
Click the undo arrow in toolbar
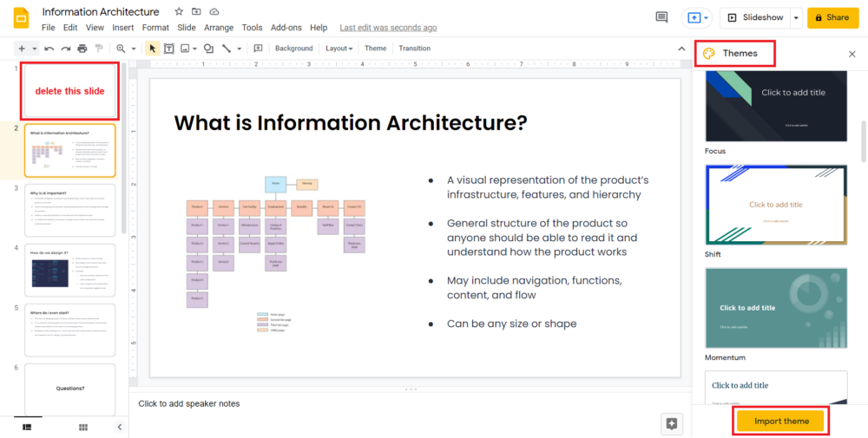point(49,49)
